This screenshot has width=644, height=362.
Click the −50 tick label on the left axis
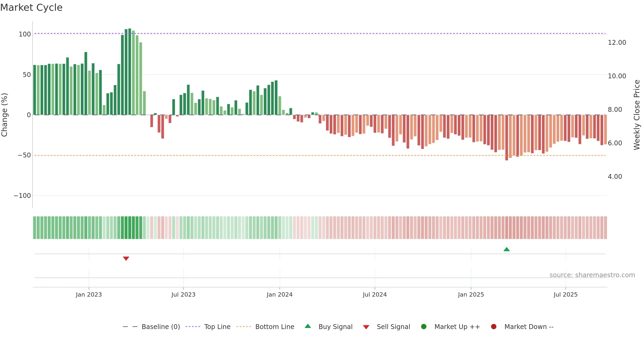pyautogui.click(x=24, y=155)
